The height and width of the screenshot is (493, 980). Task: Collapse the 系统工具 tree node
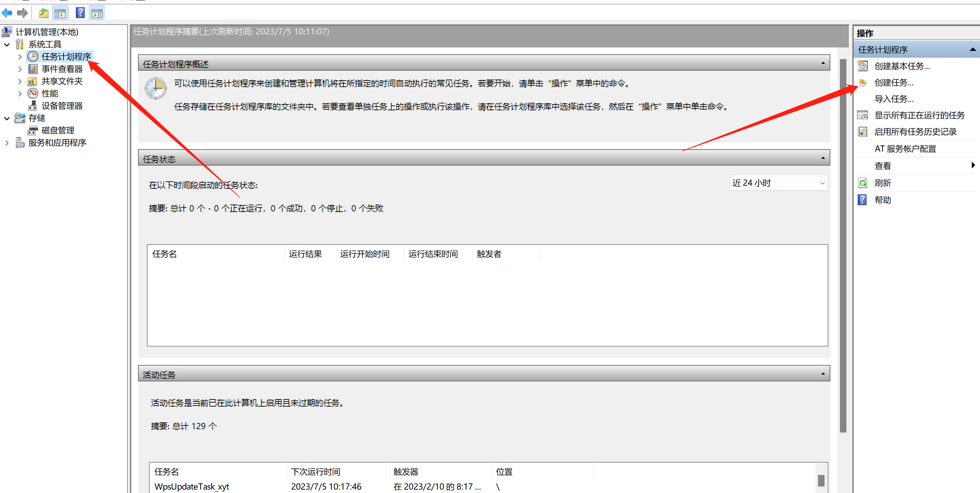point(7,44)
